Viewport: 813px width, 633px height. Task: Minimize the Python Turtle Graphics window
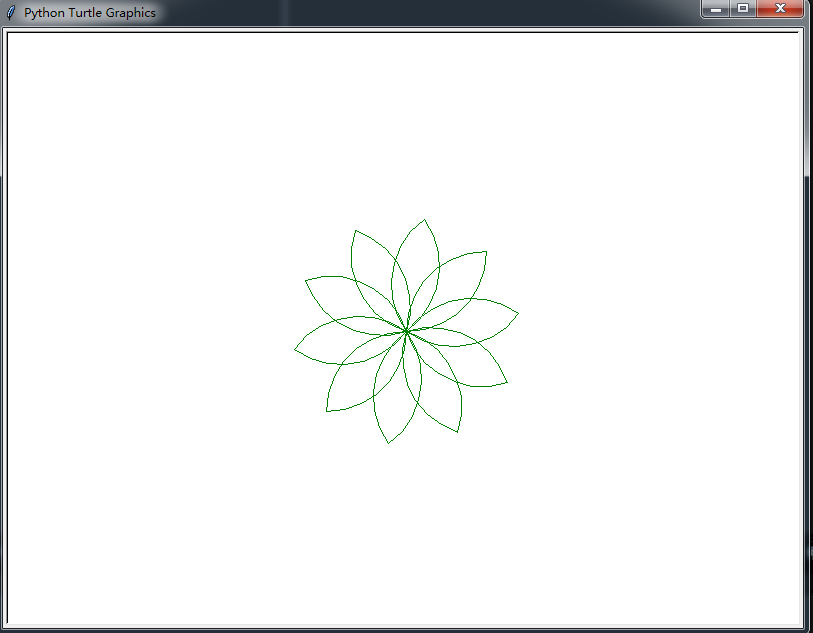click(x=716, y=8)
